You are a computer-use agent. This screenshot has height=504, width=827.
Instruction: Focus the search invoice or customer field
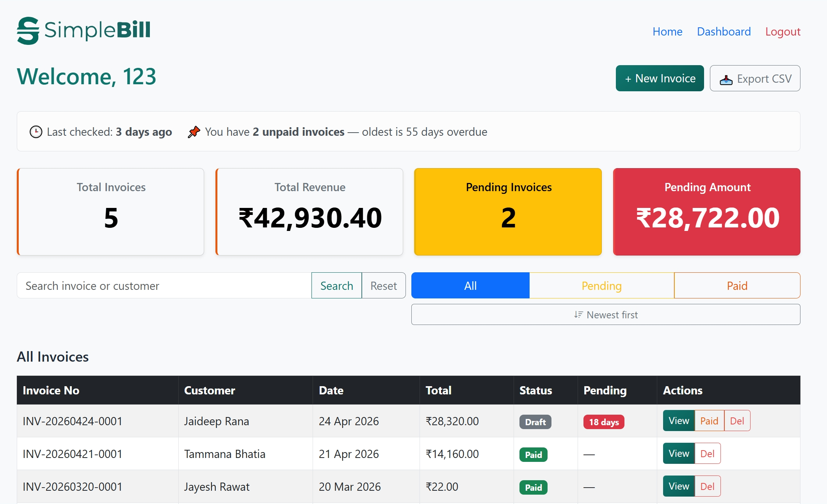164,286
